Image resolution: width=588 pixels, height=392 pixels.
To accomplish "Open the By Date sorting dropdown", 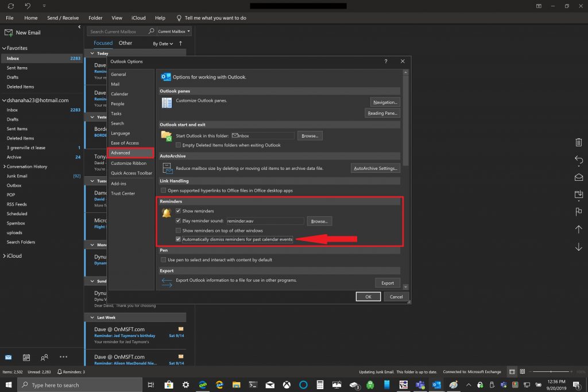I will click(x=164, y=43).
